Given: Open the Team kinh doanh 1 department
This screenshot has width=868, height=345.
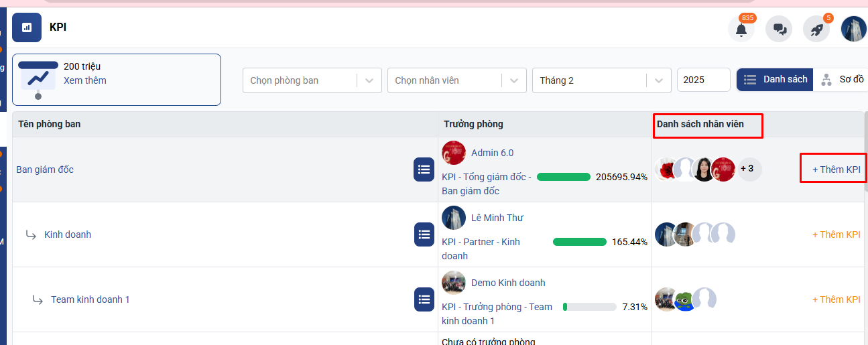Looking at the screenshot, I should point(90,299).
